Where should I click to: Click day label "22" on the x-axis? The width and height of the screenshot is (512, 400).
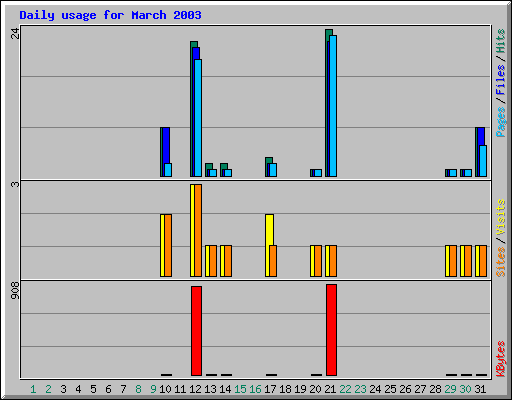[345, 389]
